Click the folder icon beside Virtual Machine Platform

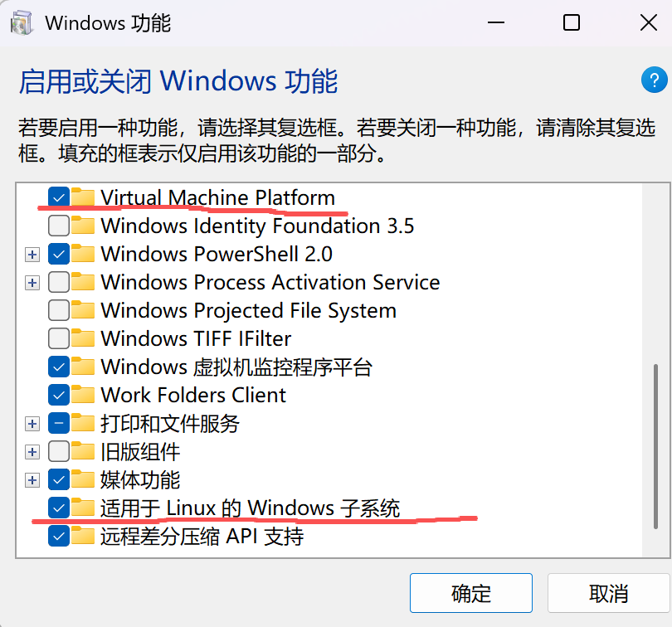point(83,197)
